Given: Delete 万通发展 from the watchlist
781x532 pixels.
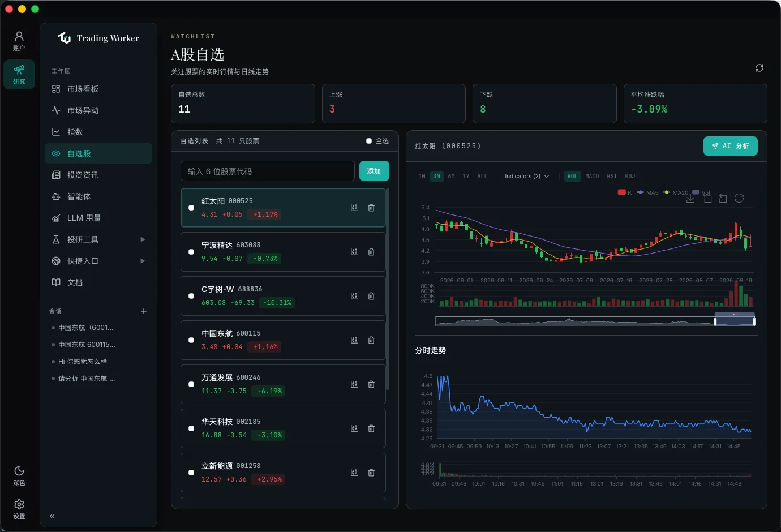Looking at the screenshot, I should tap(371, 384).
